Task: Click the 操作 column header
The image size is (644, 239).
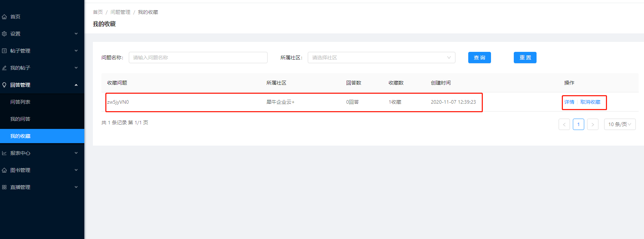Action: pos(569,83)
